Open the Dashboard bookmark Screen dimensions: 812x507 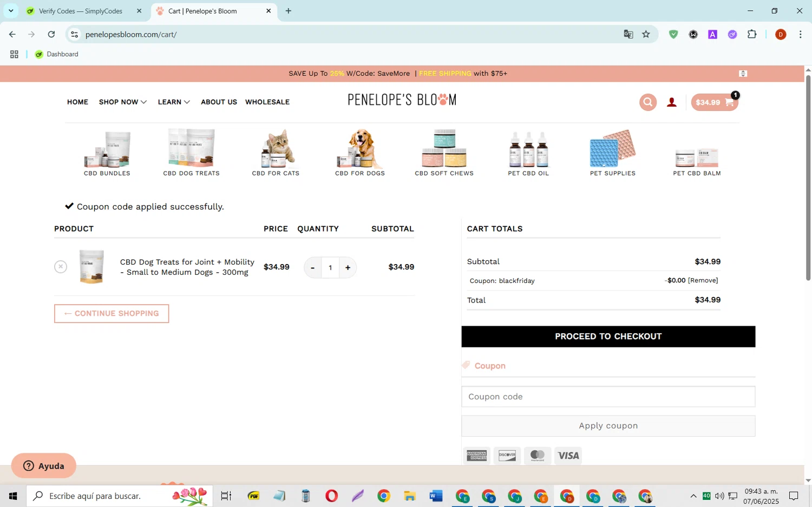[x=57, y=54]
